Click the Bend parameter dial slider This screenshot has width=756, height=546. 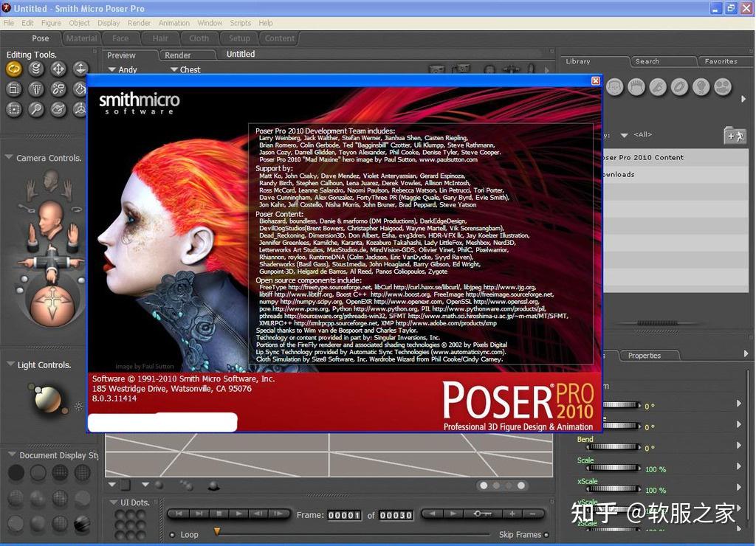pyautogui.click(x=622, y=447)
